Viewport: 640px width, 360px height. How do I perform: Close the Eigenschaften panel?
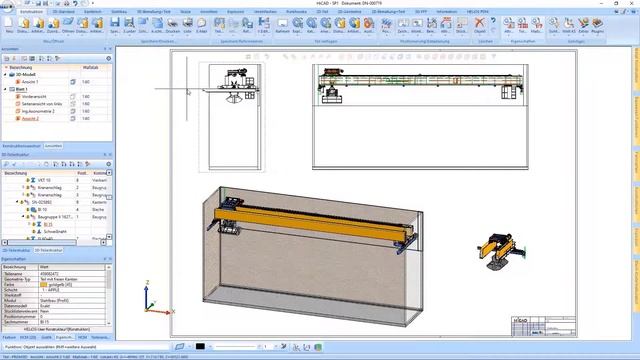pos(110,259)
